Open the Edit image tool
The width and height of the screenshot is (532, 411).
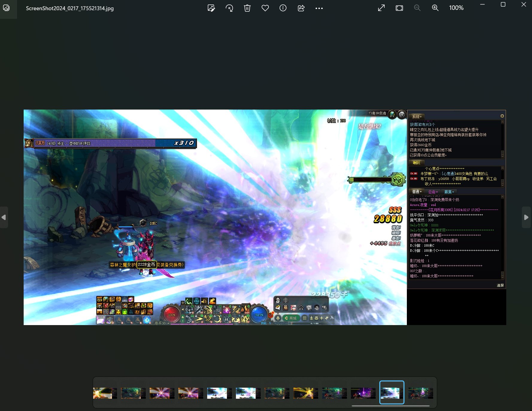pyautogui.click(x=211, y=8)
